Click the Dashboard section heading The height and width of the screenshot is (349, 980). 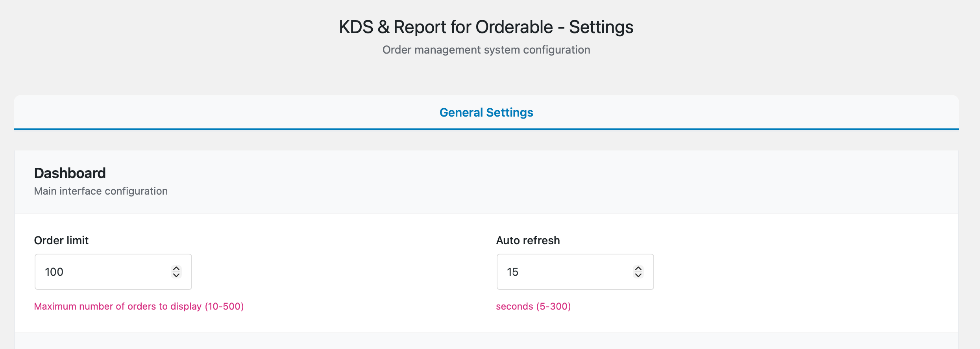pos(70,173)
